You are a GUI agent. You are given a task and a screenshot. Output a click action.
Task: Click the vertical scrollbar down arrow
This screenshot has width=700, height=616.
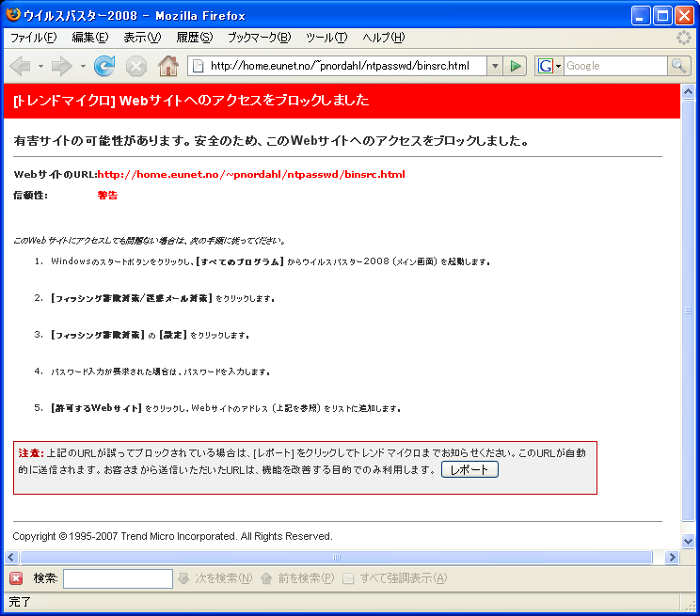click(x=688, y=541)
